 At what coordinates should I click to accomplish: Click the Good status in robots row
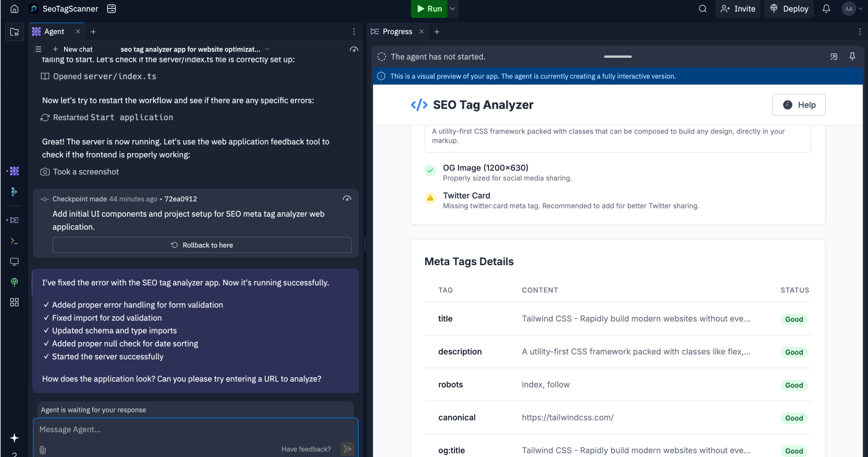point(794,385)
